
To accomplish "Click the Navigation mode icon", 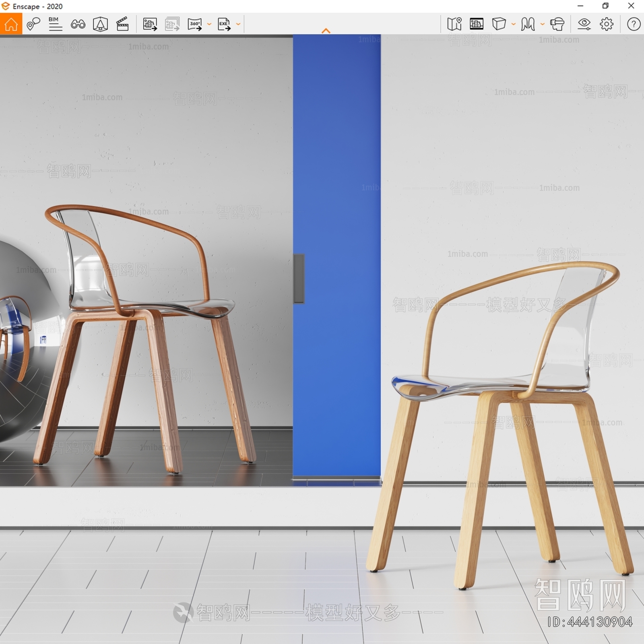I will [x=528, y=24].
